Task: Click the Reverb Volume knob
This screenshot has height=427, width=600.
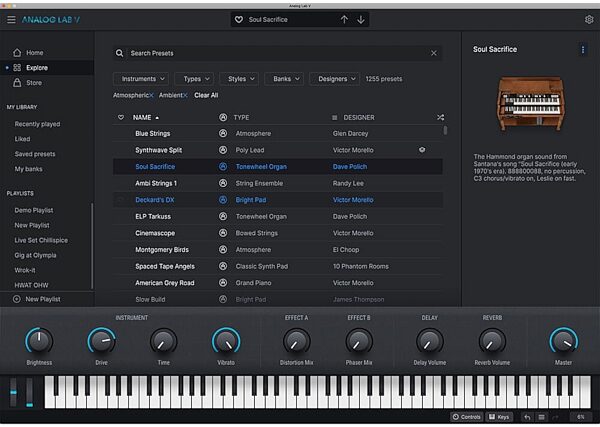Action: pyautogui.click(x=492, y=341)
